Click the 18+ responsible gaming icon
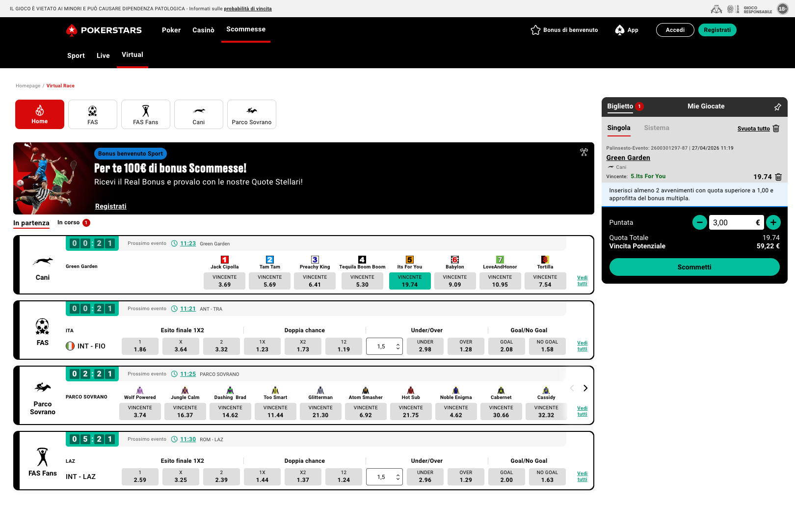This screenshot has height=532, width=795. [782, 9]
